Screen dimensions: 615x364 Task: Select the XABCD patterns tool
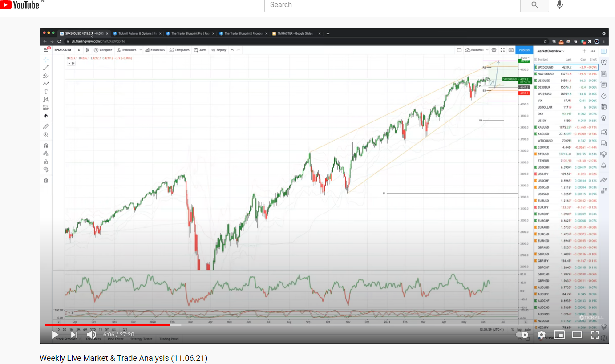[46, 100]
